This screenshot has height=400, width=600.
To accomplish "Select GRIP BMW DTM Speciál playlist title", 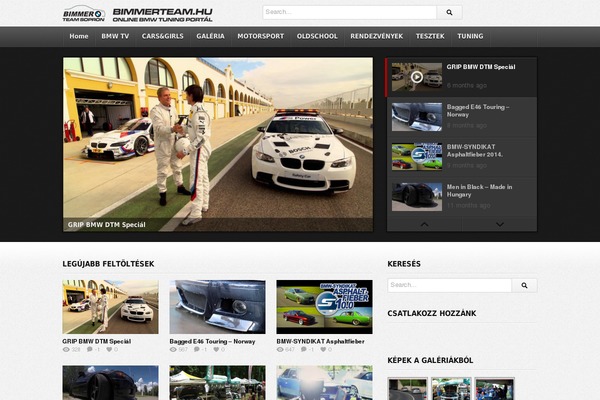I will click(481, 67).
